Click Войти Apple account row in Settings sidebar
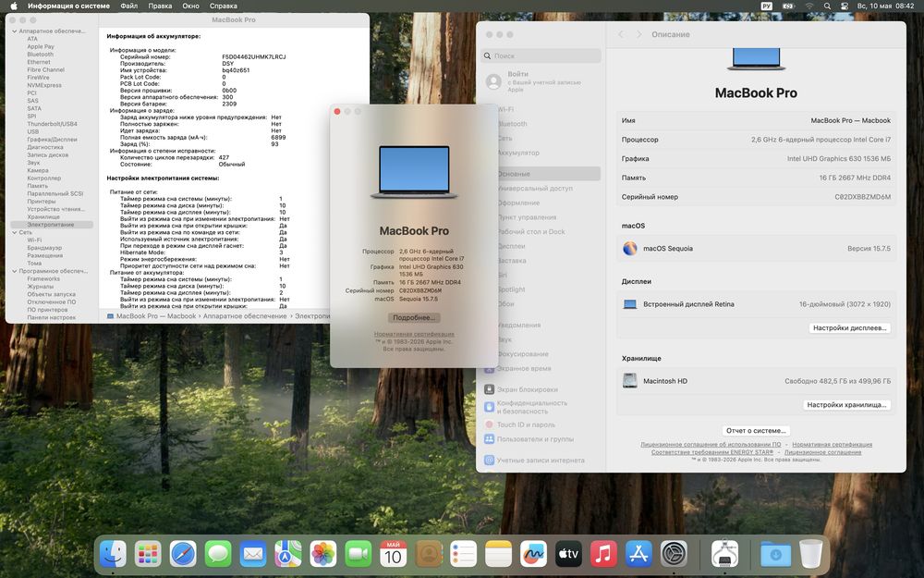The image size is (924, 578). [x=541, y=81]
